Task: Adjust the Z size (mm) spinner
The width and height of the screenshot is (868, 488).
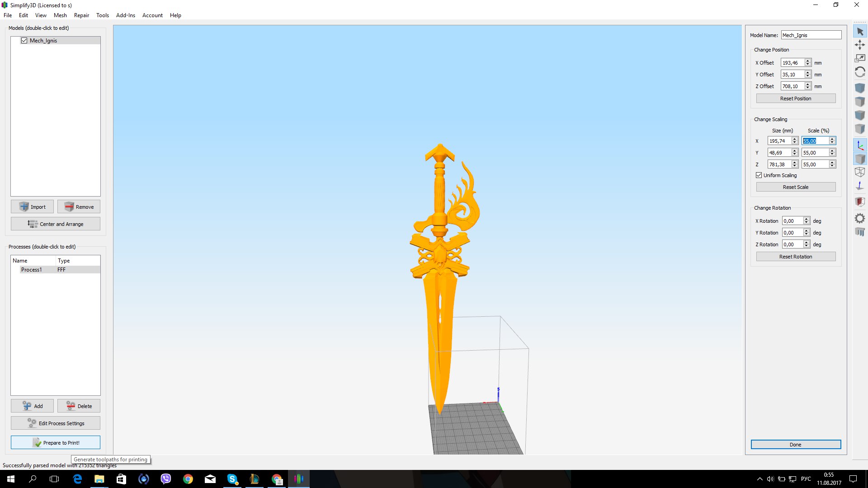Action: point(794,164)
